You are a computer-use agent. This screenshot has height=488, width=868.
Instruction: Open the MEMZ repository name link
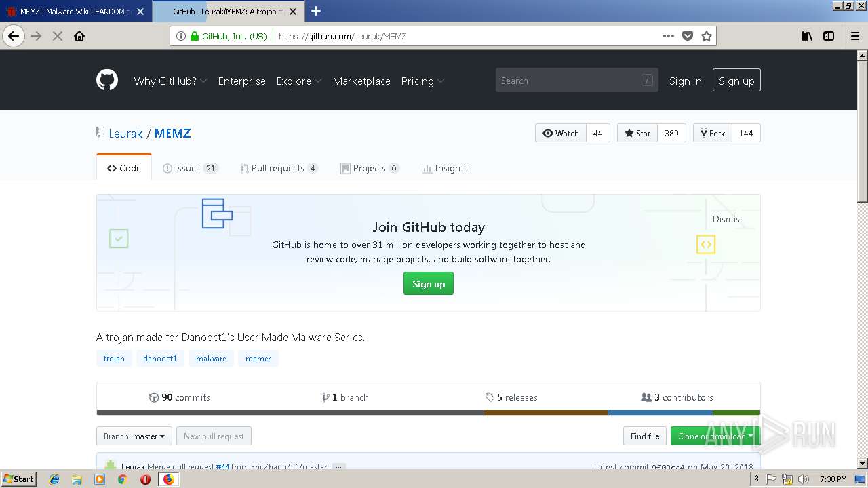pyautogui.click(x=172, y=134)
